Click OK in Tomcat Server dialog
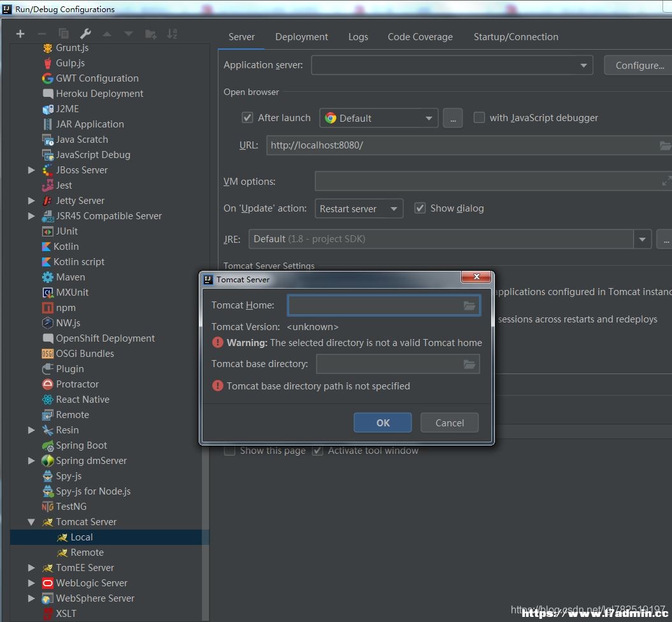 383,423
